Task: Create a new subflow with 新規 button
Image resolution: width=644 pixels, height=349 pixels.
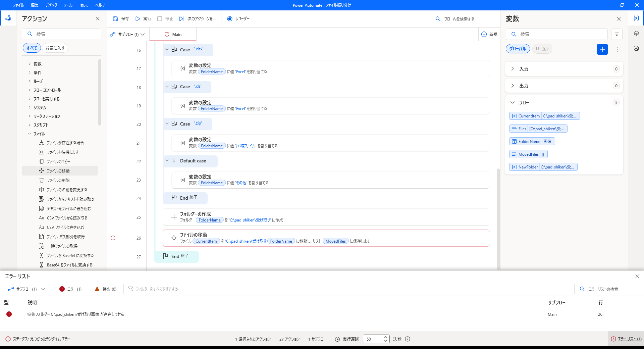Action: 489,34
